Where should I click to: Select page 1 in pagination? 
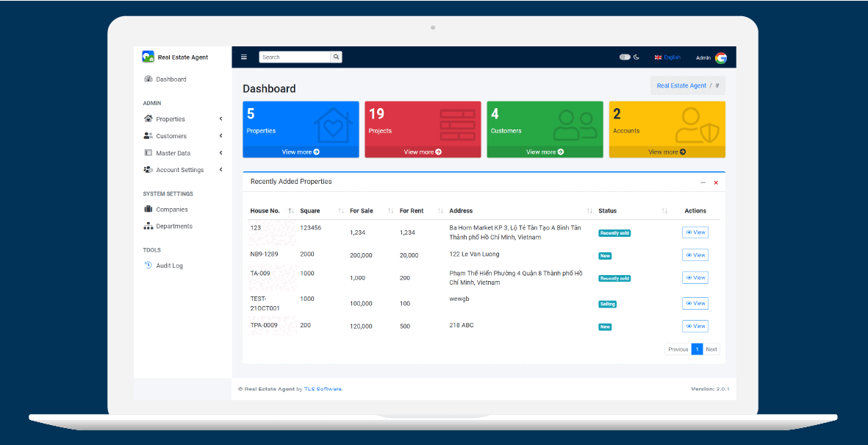click(x=697, y=349)
